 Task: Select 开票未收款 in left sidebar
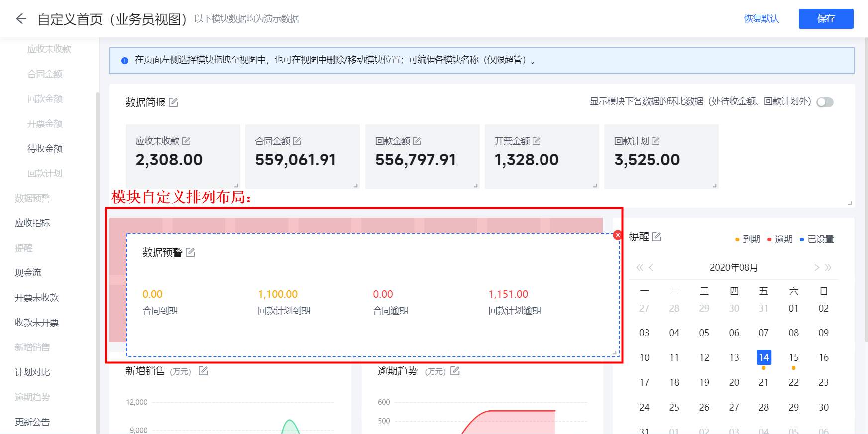[x=37, y=298]
